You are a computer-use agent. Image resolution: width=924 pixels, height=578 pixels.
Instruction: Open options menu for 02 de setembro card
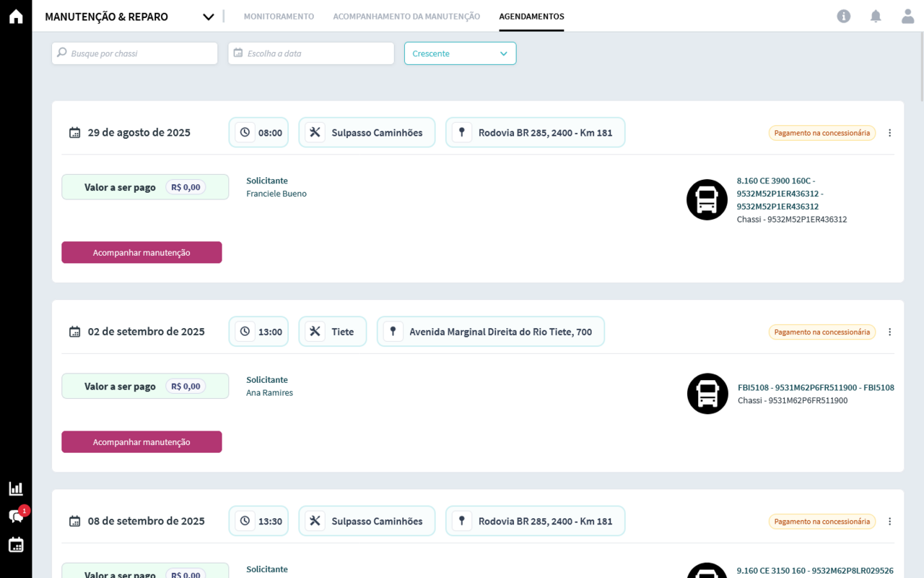click(889, 332)
